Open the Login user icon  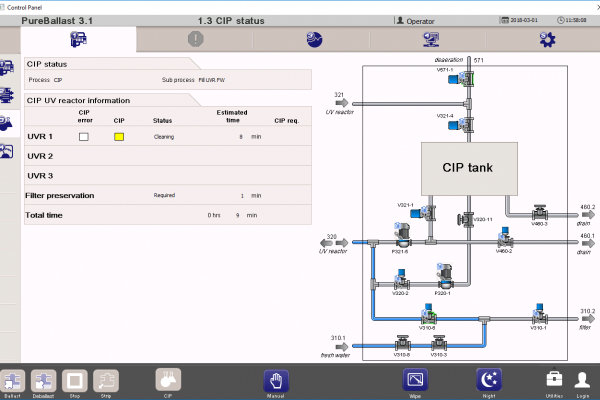click(x=582, y=380)
